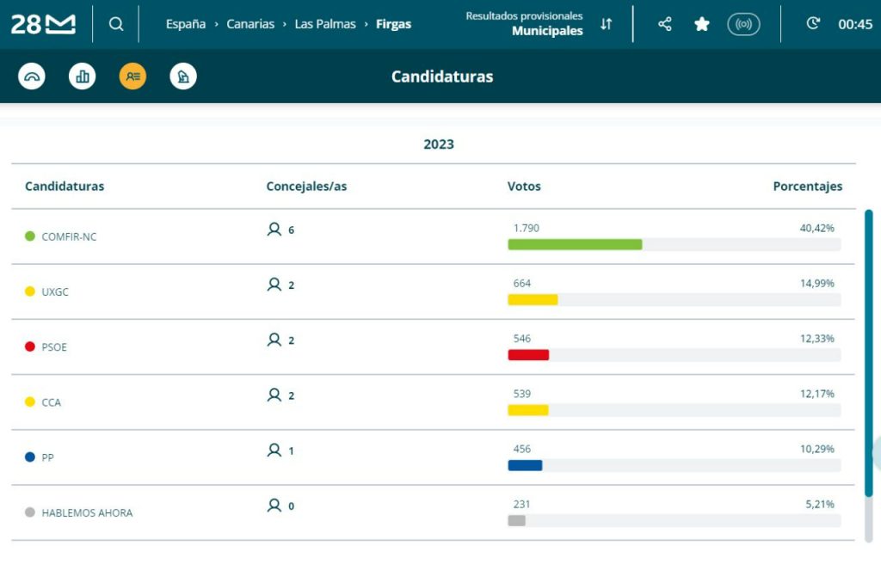Image resolution: width=881 pixels, height=588 pixels.
Task: Click the Firgas breadcrumb item
Action: [393, 24]
